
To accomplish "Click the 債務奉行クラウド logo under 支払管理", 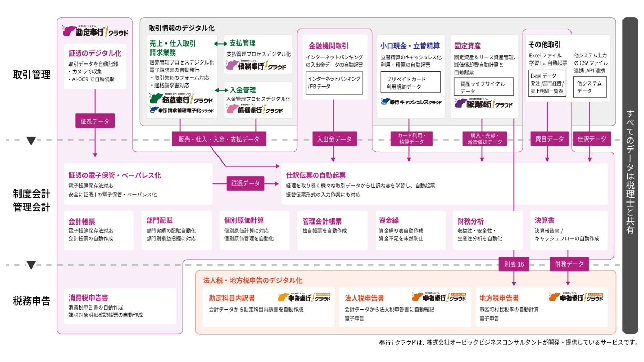I will click(255, 65).
